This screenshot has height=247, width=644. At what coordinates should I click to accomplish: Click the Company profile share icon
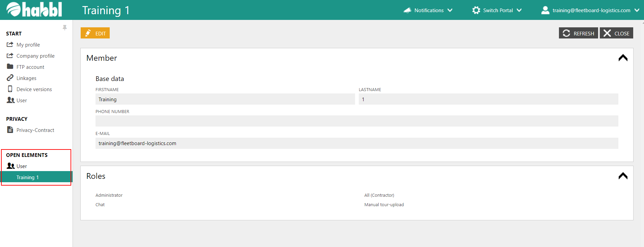point(10,55)
